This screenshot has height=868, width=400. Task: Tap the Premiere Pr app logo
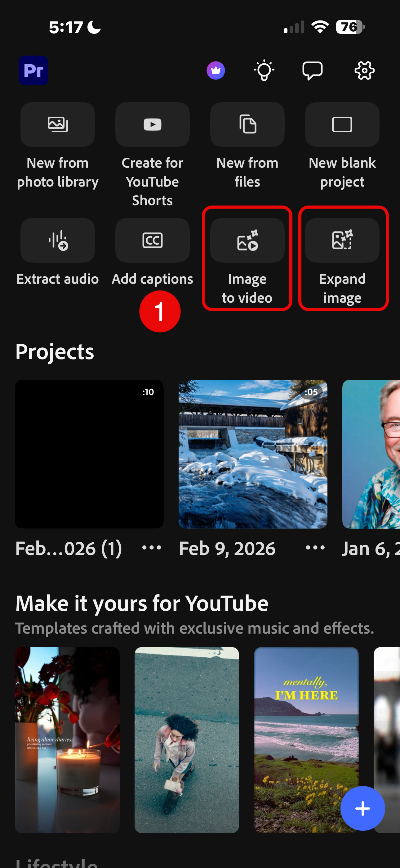[33, 70]
